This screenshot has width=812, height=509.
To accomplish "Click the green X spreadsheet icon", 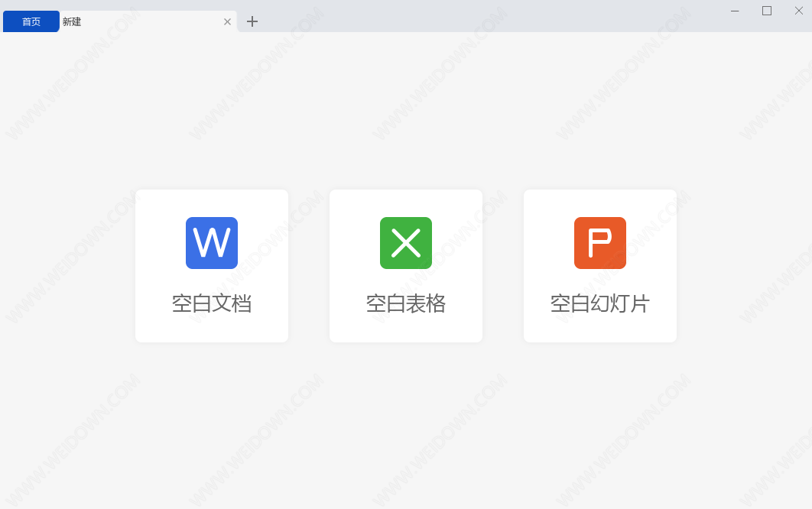I will point(406,243).
